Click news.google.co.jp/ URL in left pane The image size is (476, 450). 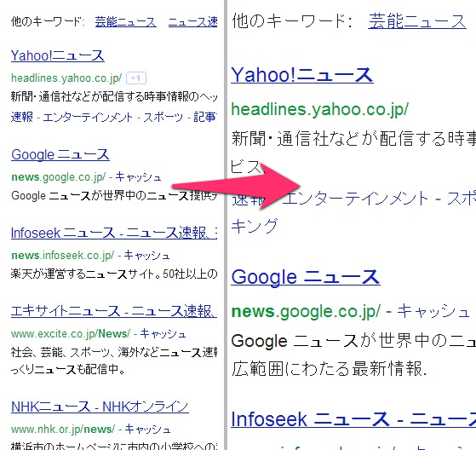tap(58, 176)
